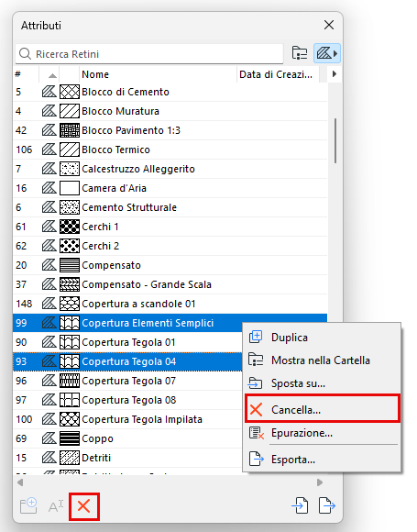Screen dimensions: 417x532
Task: Click the fill type icon on Detriti row
Action: [49, 458]
